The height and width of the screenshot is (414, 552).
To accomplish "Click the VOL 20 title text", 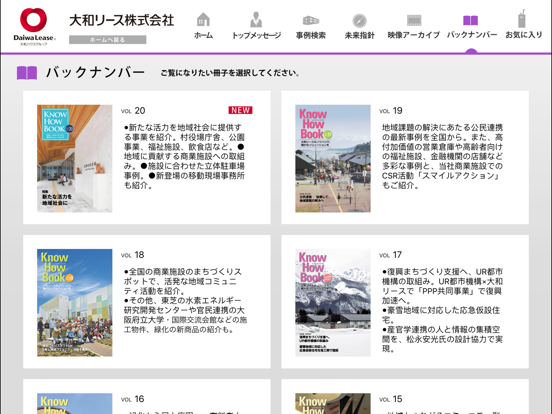I will pyautogui.click(x=133, y=111).
